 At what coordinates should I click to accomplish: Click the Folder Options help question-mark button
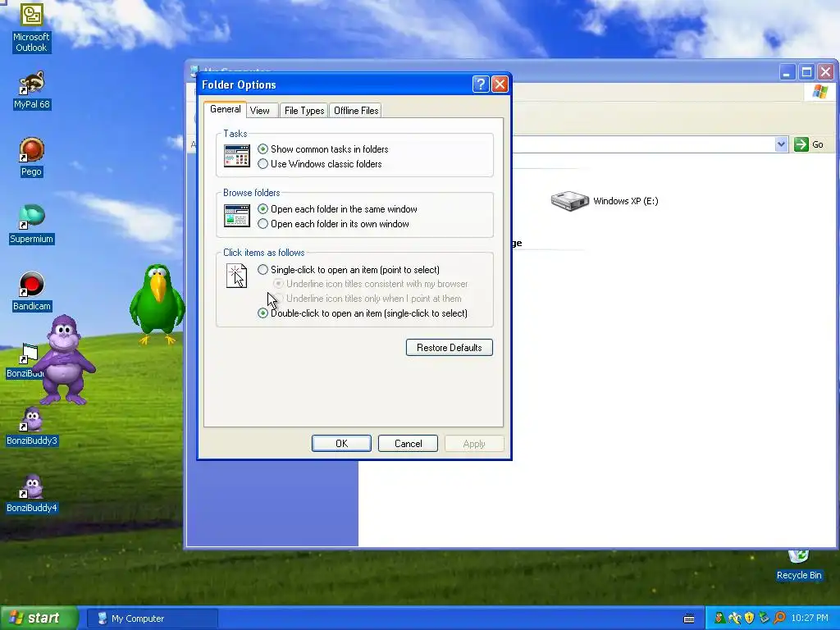481,84
